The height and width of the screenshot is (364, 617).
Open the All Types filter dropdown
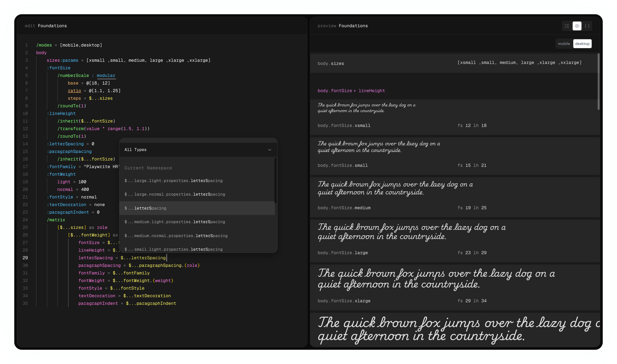pos(198,150)
